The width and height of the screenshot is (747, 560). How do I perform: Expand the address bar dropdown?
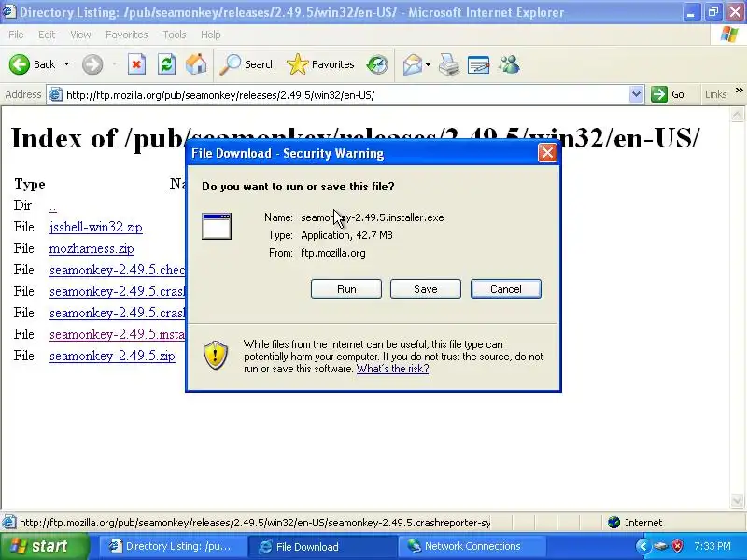point(636,94)
